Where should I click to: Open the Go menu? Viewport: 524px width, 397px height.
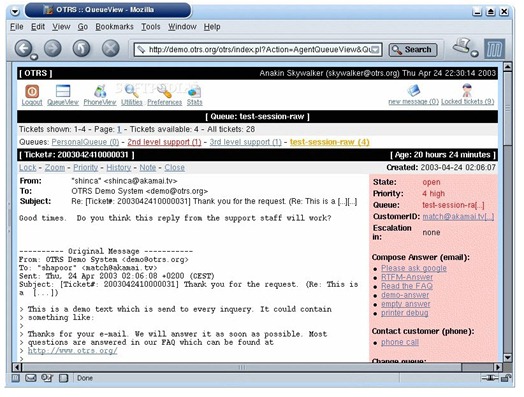point(83,27)
